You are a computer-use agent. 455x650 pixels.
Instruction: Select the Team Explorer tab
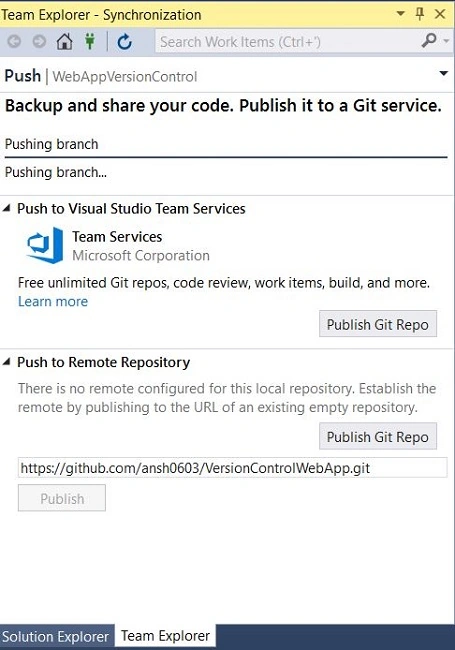pyautogui.click(x=165, y=635)
